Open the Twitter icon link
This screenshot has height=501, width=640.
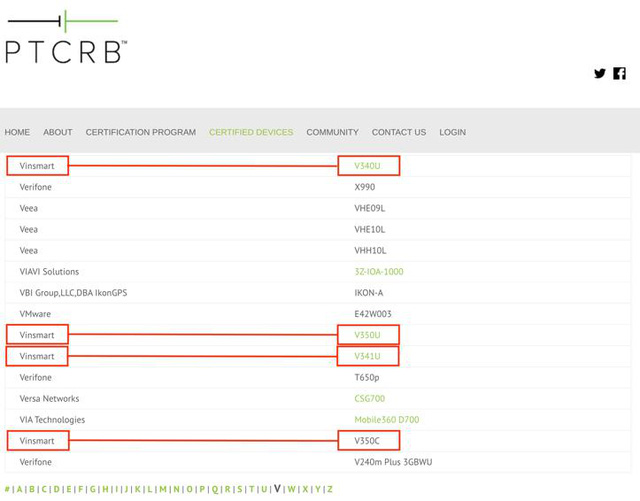click(600, 73)
